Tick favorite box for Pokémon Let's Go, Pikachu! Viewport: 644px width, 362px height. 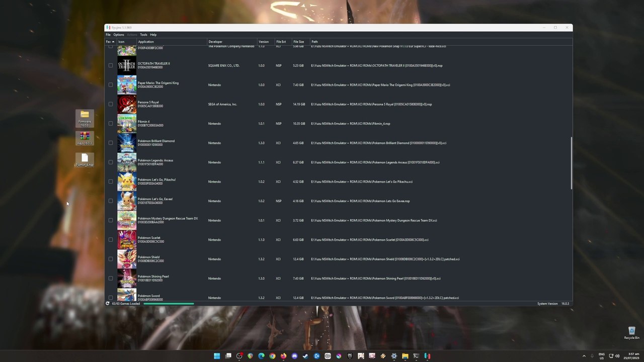pos(111,182)
